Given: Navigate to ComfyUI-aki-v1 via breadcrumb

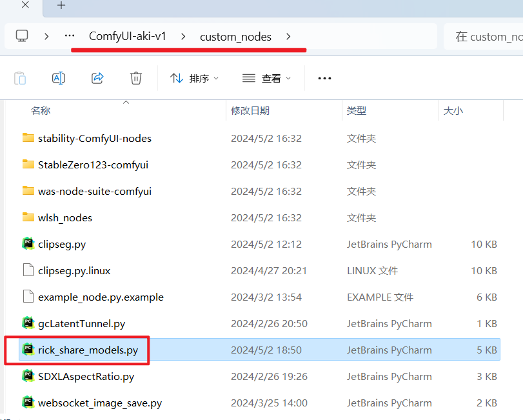Looking at the screenshot, I should (127, 36).
